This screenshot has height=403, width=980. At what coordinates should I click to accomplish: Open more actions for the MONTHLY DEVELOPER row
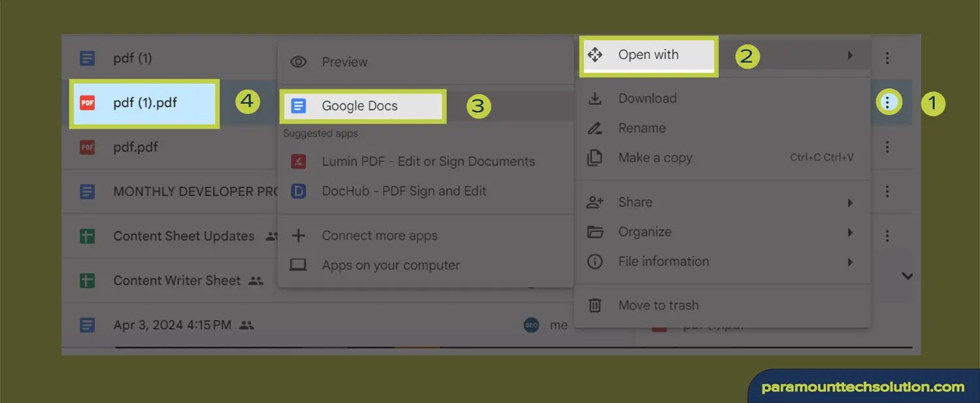tap(887, 191)
